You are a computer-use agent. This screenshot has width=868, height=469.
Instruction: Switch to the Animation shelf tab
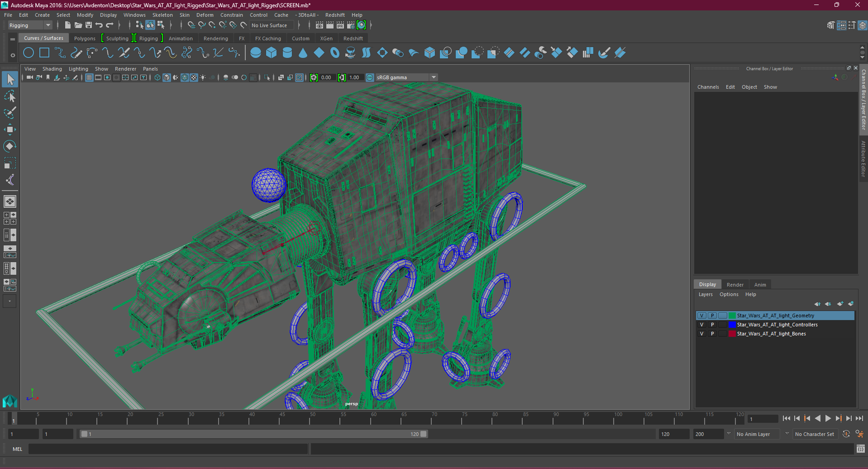click(181, 38)
